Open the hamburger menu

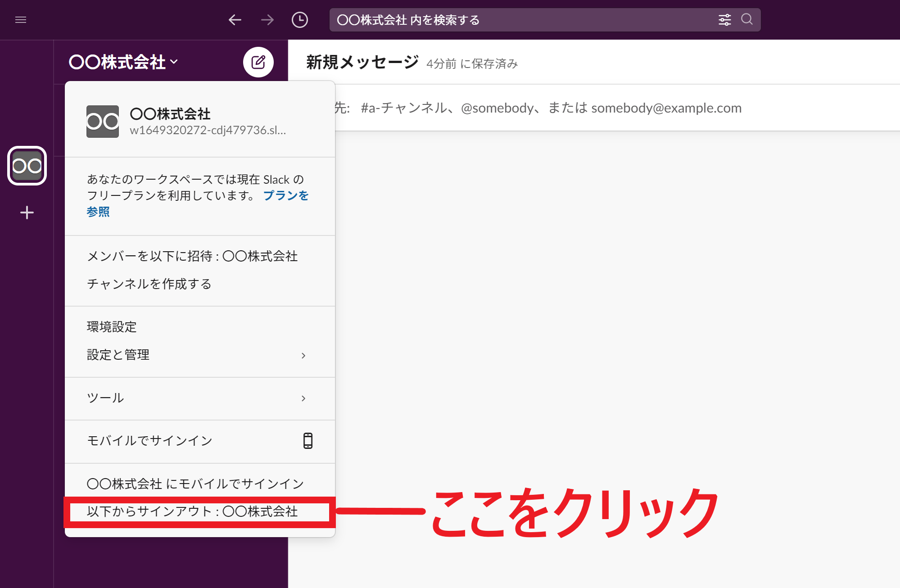(x=21, y=20)
